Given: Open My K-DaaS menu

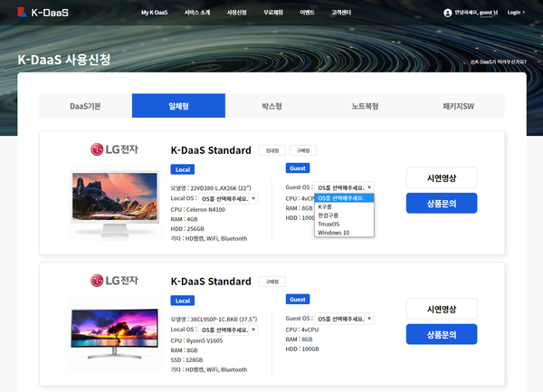Looking at the screenshot, I should (154, 13).
